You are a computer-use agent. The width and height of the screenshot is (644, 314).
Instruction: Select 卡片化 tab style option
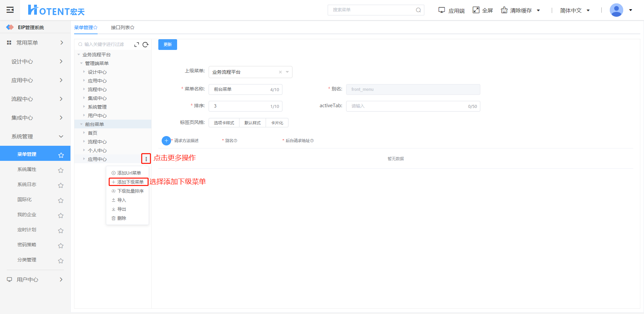pyautogui.click(x=277, y=123)
